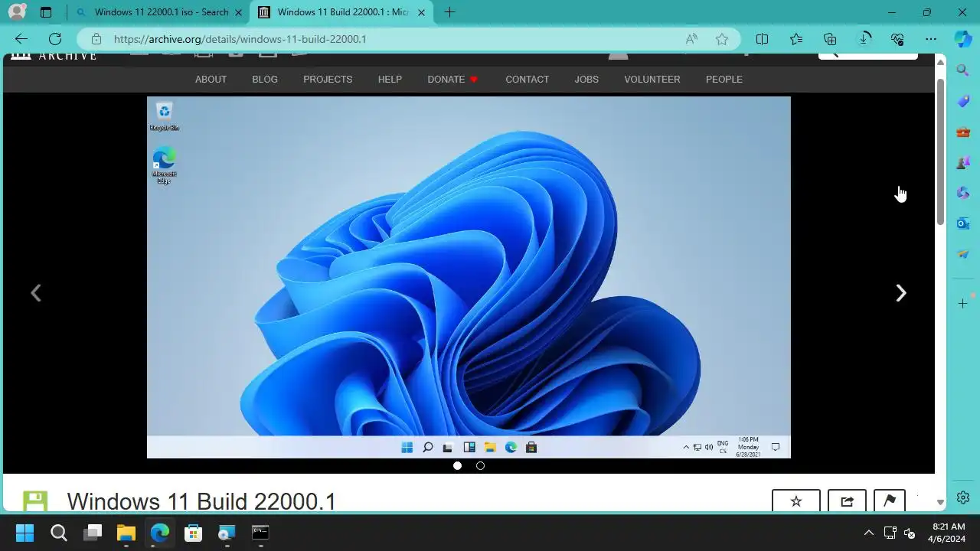The height and width of the screenshot is (551, 980).
Task: Open the CONTACT link
Action: click(527, 80)
